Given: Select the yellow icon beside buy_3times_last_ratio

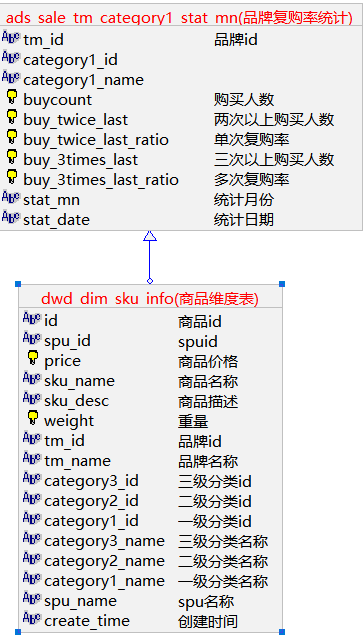Looking at the screenshot, I should (12, 177).
